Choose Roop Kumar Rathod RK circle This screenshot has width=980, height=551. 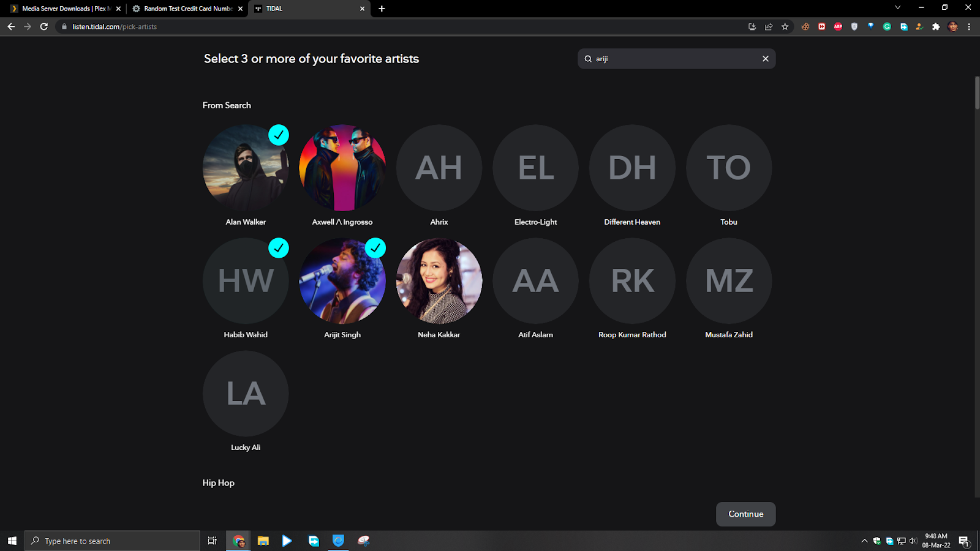tap(632, 281)
